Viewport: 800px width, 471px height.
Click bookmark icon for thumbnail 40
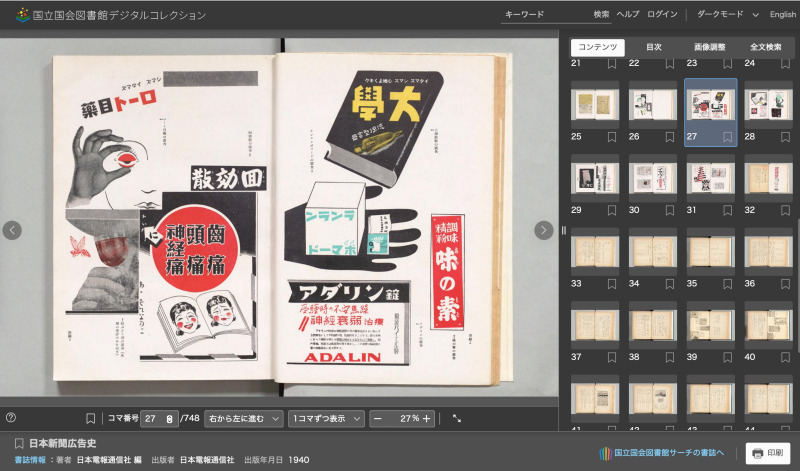(x=786, y=357)
